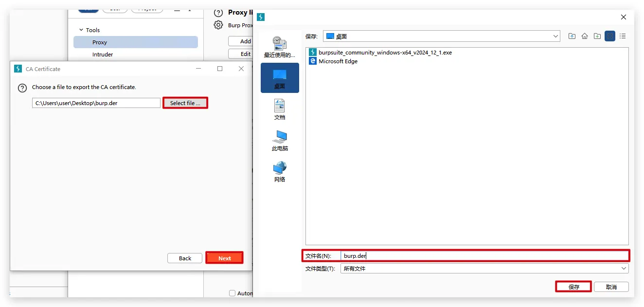Select burpsuite_community_windows exe file
Screen dimensions: 644x307
[x=385, y=53]
